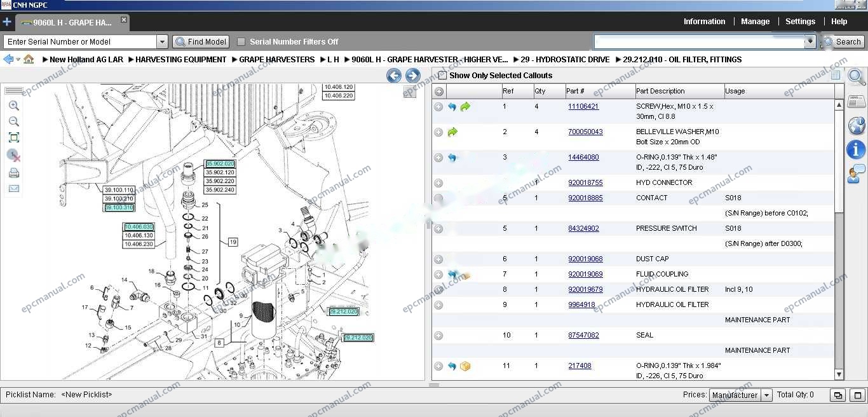
Task: Go to the next illustration
Action: click(413, 76)
